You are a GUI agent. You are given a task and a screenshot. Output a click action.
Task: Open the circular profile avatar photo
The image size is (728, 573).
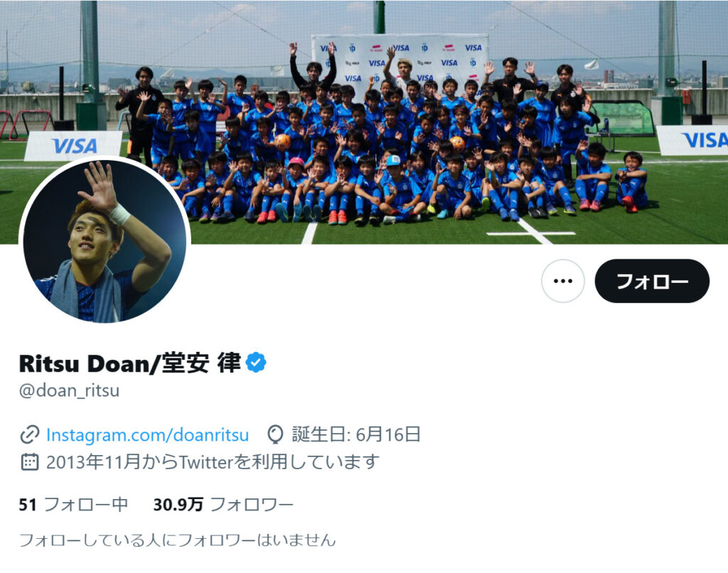pyautogui.click(x=105, y=241)
